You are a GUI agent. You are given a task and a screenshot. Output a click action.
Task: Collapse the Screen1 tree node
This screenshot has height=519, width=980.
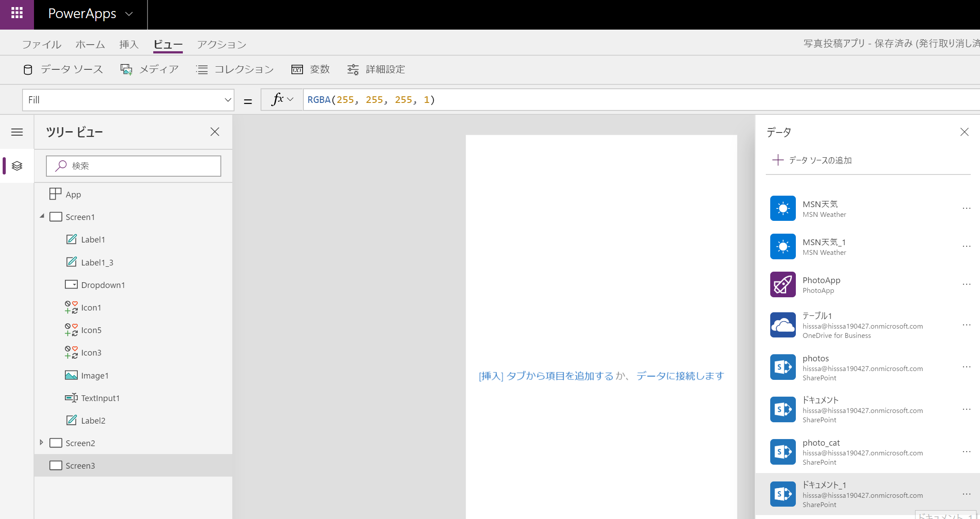click(42, 216)
